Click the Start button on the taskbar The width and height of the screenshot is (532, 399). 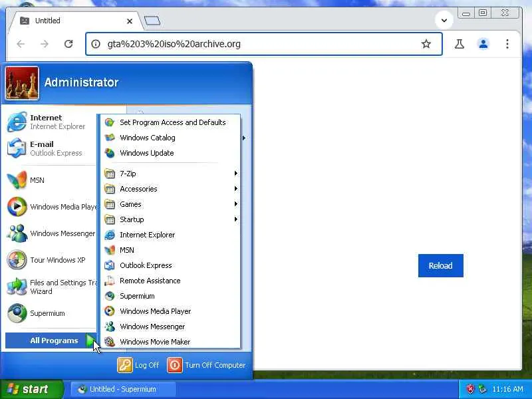(31, 389)
